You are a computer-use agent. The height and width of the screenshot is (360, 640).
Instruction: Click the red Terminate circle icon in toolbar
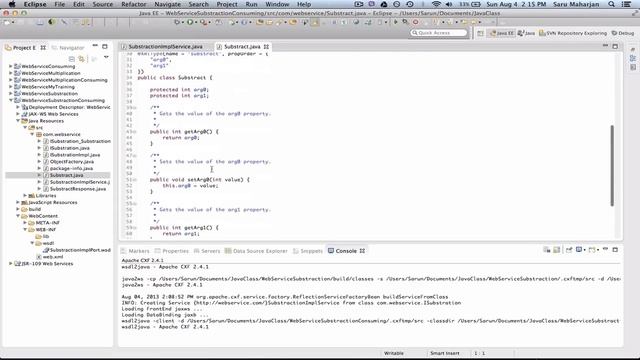(416, 22)
